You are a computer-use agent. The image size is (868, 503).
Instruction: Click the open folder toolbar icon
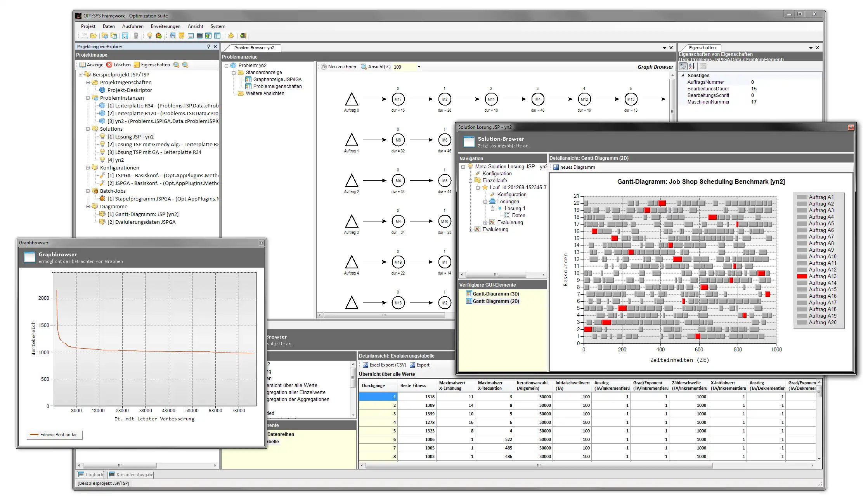click(x=94, y=36)
